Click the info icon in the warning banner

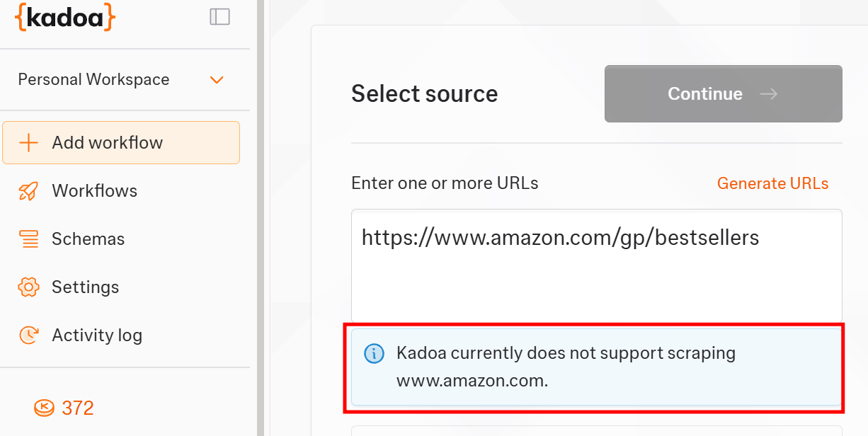[374, 353]
